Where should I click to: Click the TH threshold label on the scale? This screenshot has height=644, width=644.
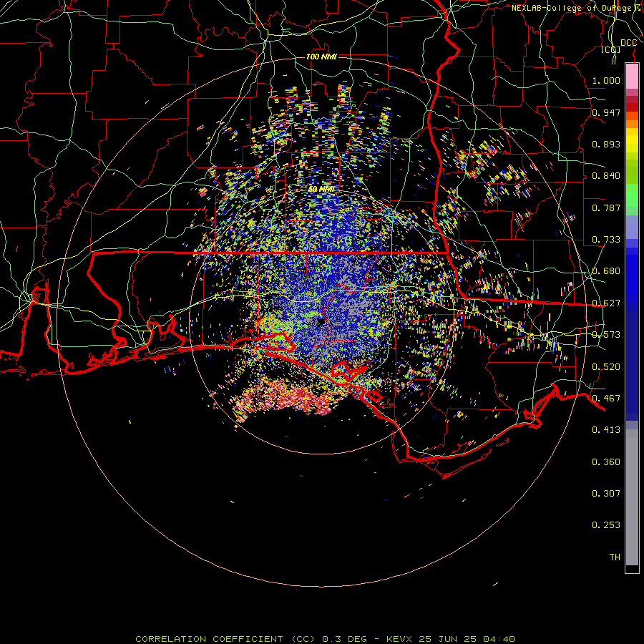pos(615,557)
